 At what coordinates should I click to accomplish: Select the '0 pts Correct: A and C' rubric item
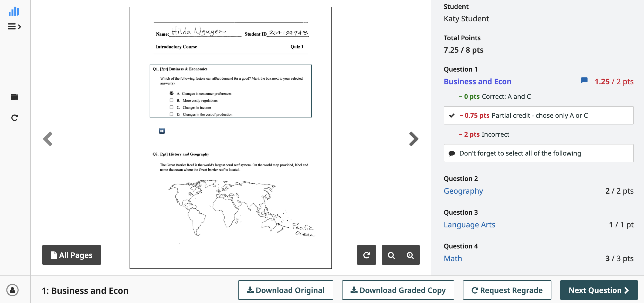point(495,96)
